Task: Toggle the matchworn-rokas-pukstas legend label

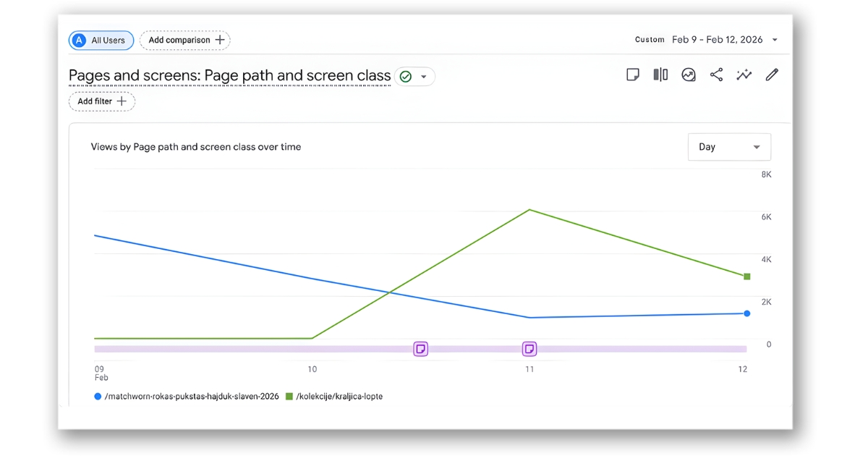Action: tap(191, 397)
